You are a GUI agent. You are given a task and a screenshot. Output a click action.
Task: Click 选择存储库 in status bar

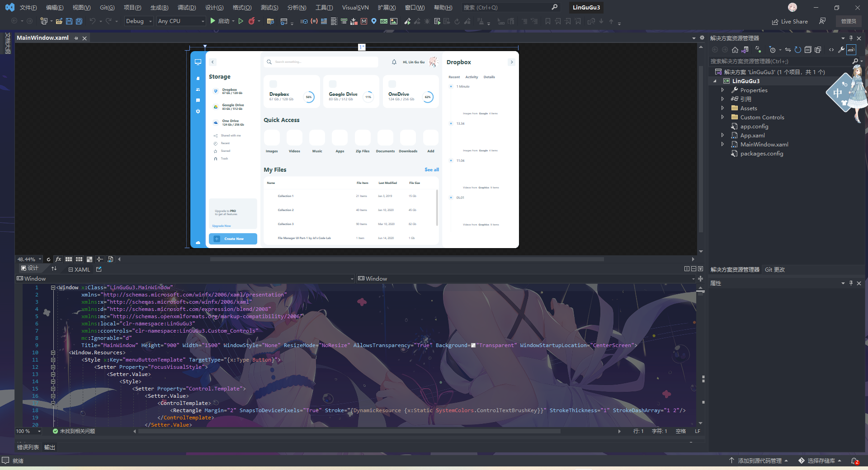pyautogui.click(x=821, y=461)
